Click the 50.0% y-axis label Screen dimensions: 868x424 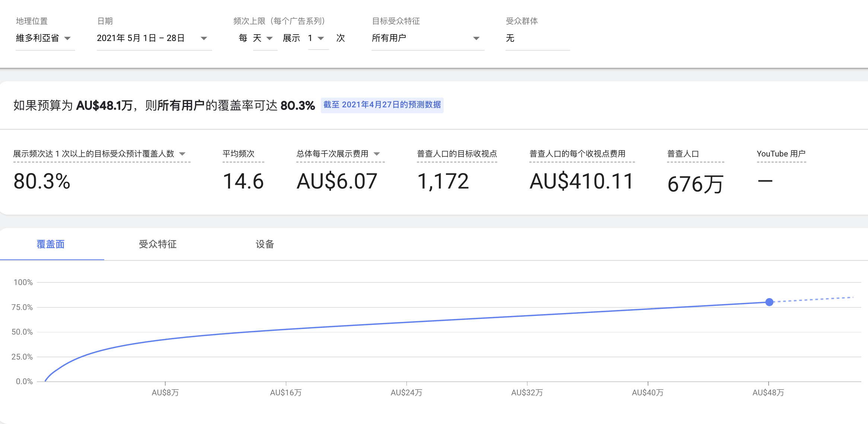coord(22,332)
